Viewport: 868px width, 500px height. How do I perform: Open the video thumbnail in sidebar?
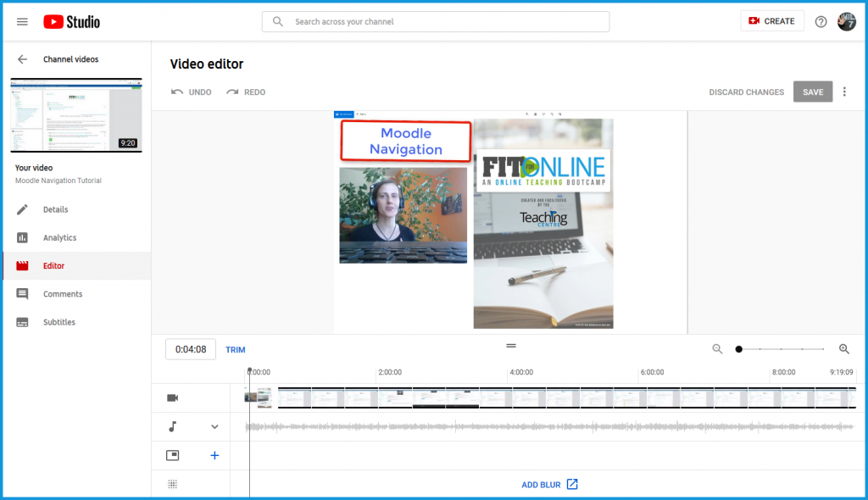(x=76, y=115)
